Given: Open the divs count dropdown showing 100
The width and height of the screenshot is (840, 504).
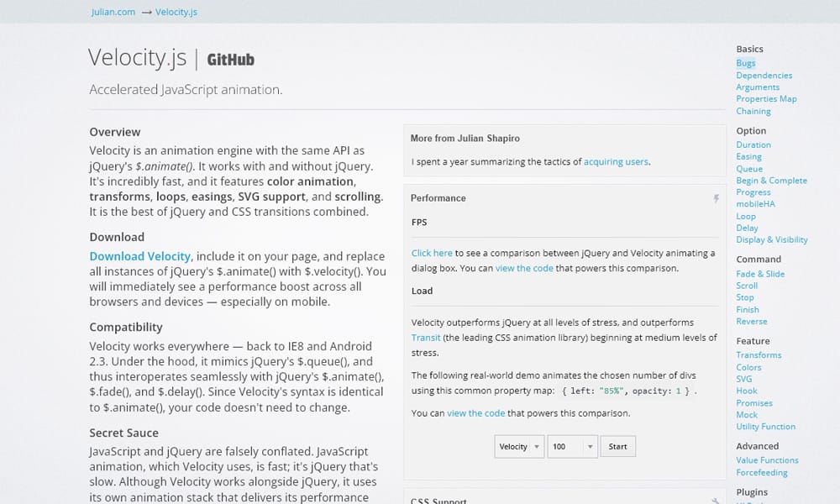Looking at the screenshot, I should (572, 446).
